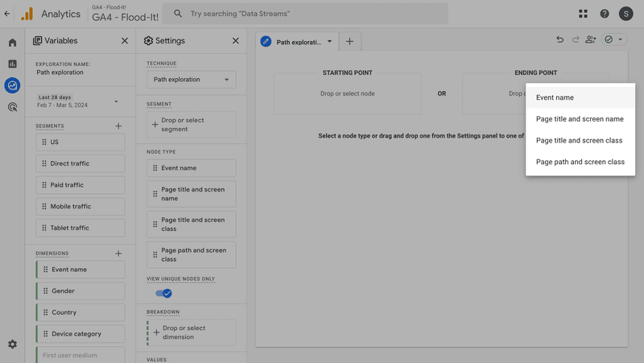
Task: Open the help question mark icon
Action: 605,14
